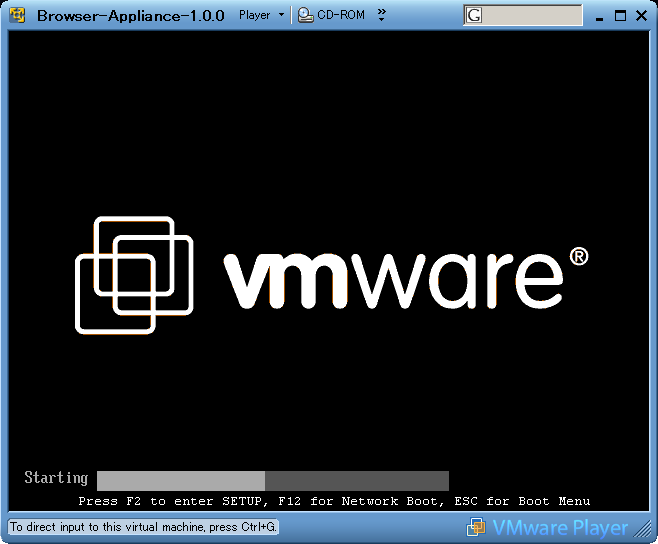
Task: Click the CD-ROM device icon
Action: pyautogui.click(x=306, y=16)
